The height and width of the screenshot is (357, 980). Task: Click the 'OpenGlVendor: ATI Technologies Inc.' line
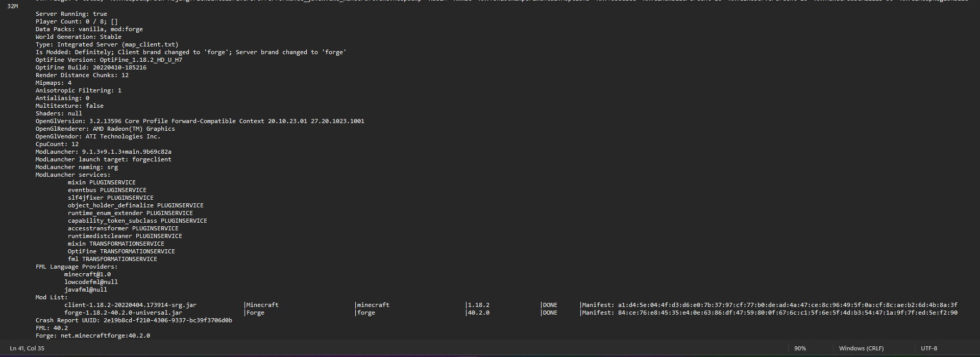point(98,136)
